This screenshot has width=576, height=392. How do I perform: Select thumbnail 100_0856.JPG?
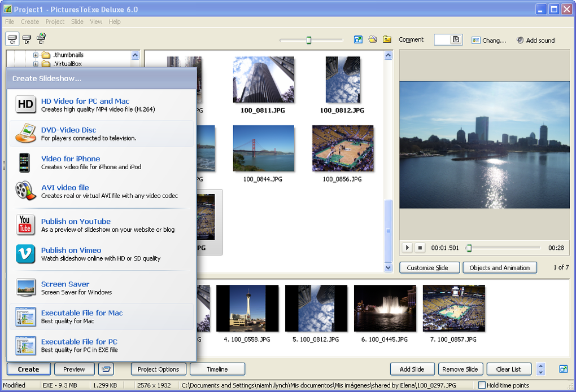click(x=343, y=148)
